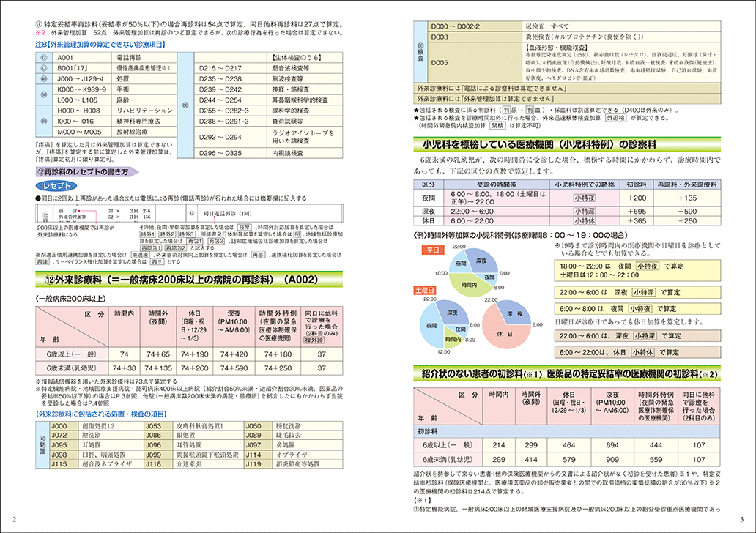Image resolution: width=756 pixels, height=533 pixels.
Task: Click the 559 value cell
Action: tap(656, 459)
